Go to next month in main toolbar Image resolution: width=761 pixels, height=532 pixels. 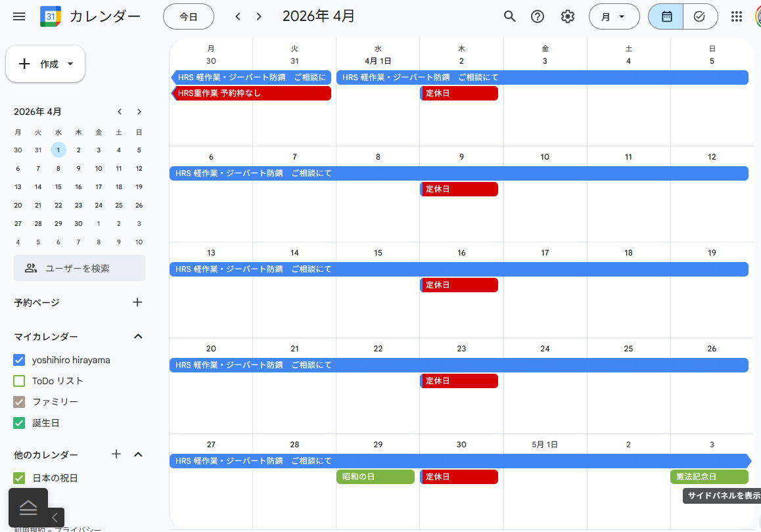(259, 16)
